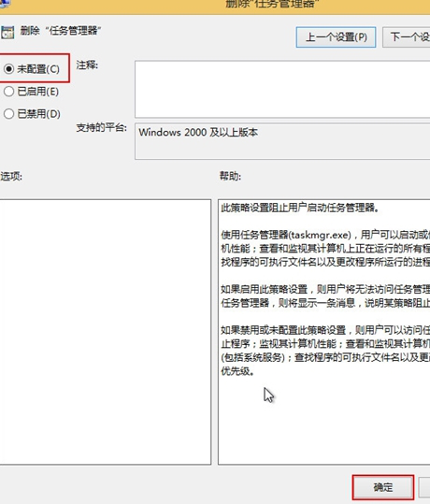Click inside the 注释 comment text box

click(x=282, y=89)
